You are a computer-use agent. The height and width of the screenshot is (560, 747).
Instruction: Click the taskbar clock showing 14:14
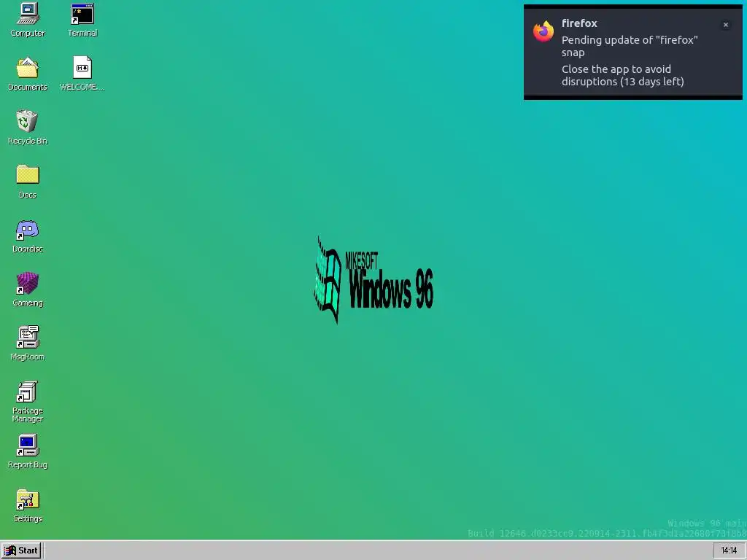click(x=729, y=551)
